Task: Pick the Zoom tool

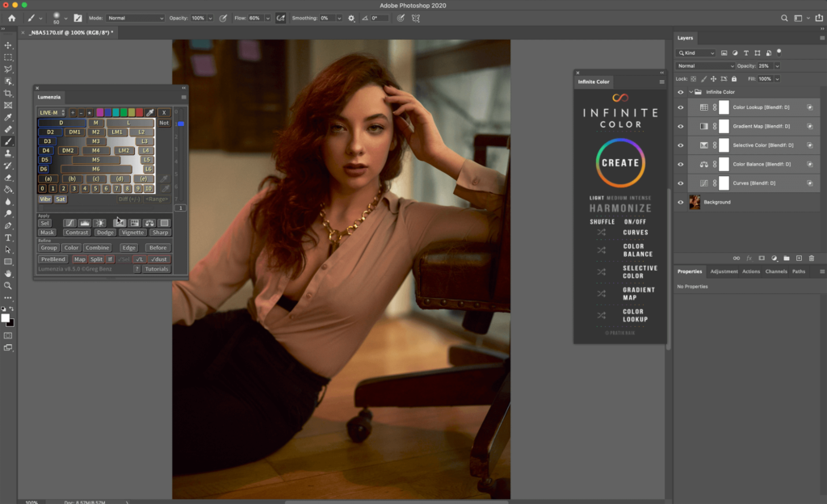Action: [x=8, y=285]
